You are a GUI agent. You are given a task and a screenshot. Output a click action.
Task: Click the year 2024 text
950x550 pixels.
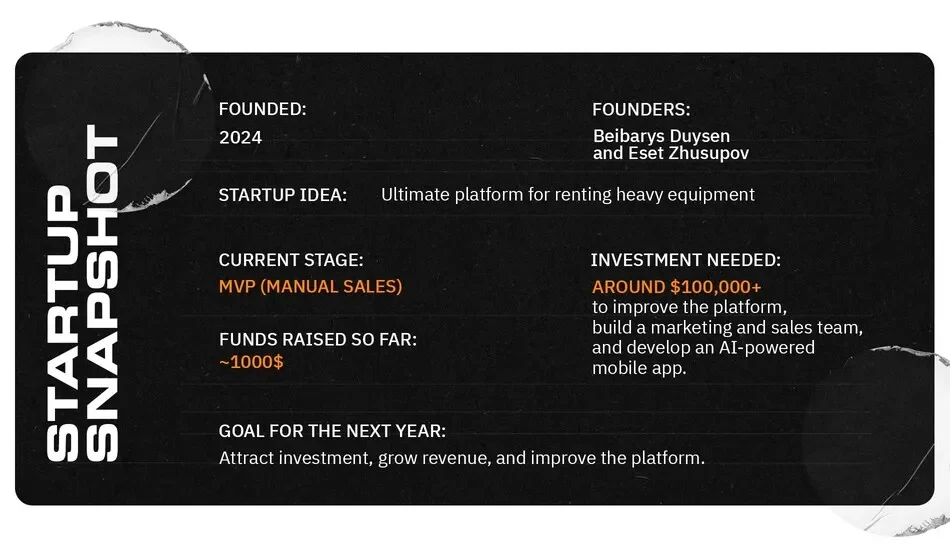click(x=241, y=138)
